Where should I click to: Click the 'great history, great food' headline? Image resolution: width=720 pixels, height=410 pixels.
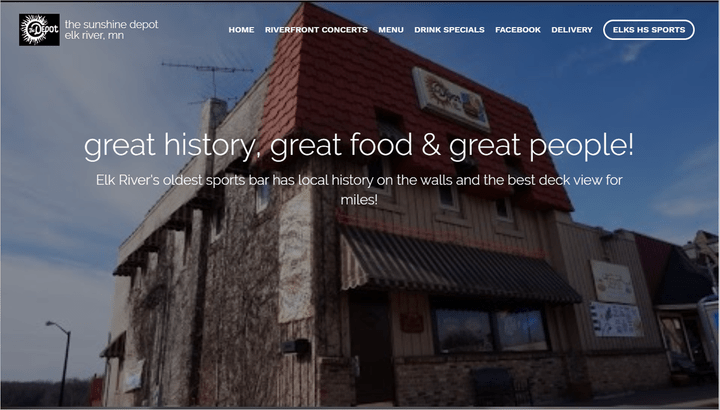(x=359, y=146)
